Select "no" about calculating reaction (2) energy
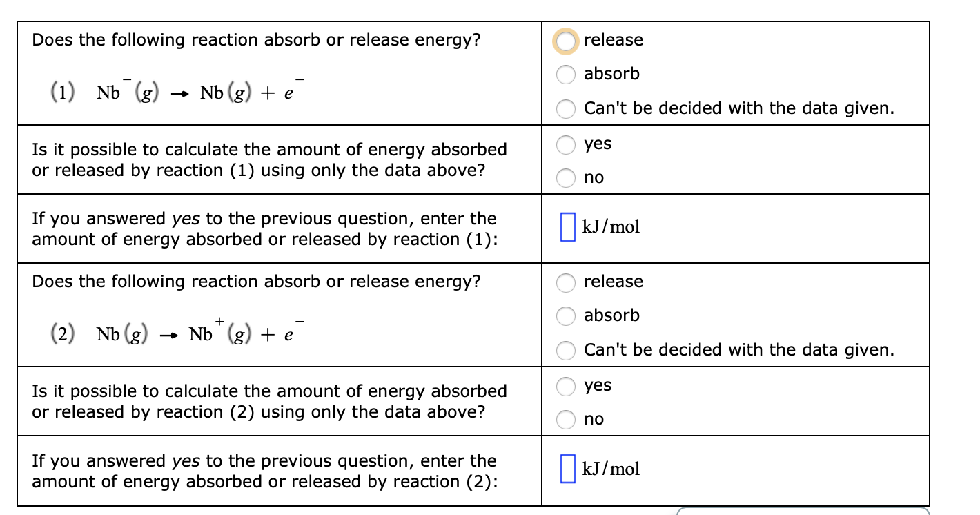980x515 pixels. click(x=566, y=419)
